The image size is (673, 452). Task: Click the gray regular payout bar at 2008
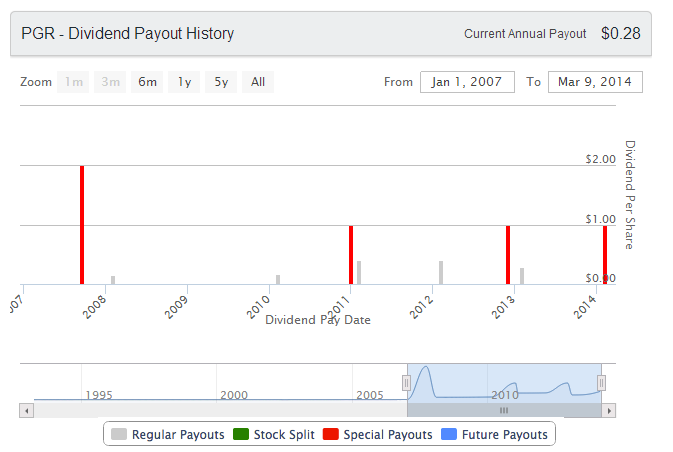coord(113,280)
